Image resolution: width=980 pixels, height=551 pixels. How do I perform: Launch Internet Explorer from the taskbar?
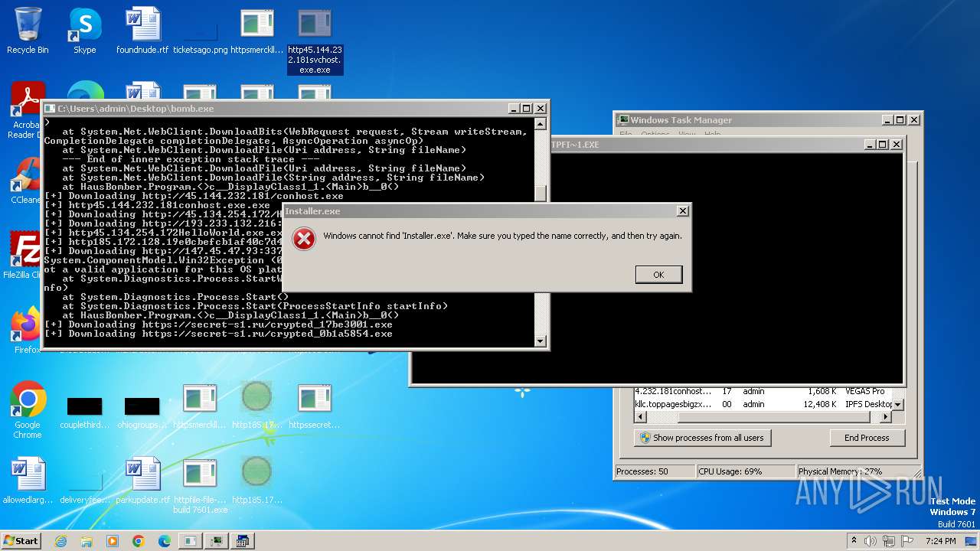[x=61, y=541]
